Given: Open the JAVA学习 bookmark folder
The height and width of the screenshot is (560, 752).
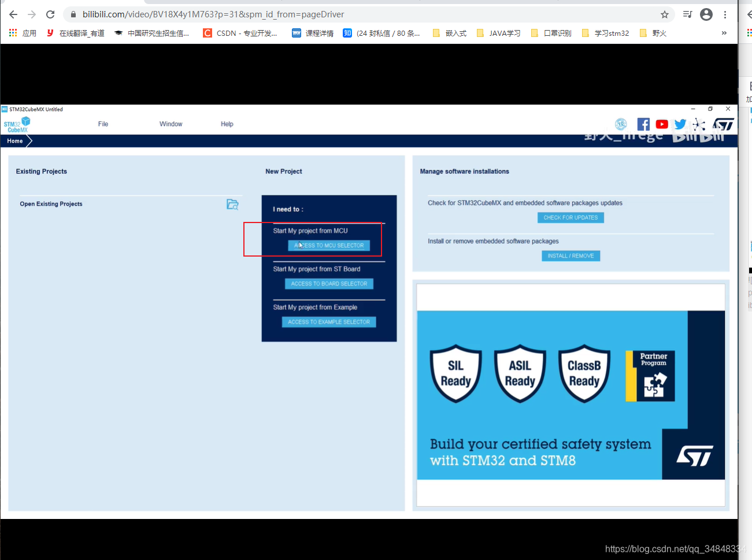Looking at the screenshot, I should click(x=498, y=33).
